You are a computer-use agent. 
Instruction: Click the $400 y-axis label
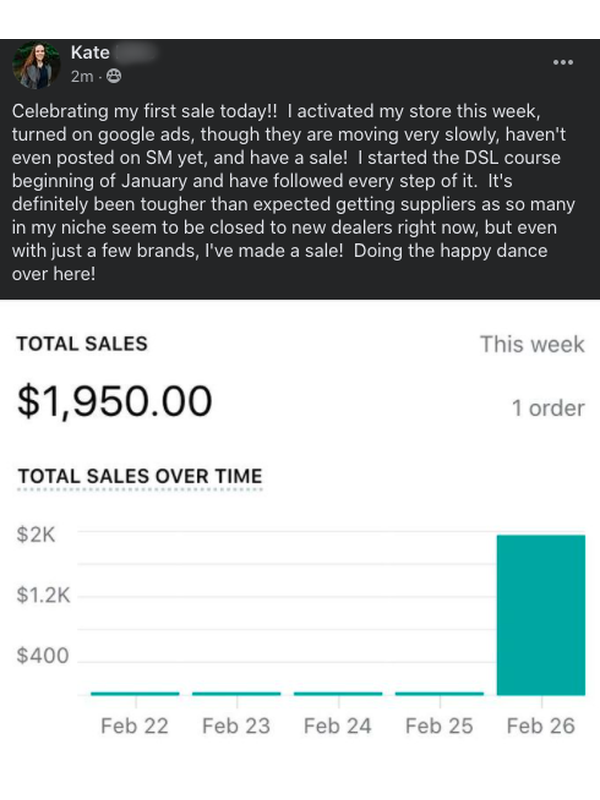point(44,655)
